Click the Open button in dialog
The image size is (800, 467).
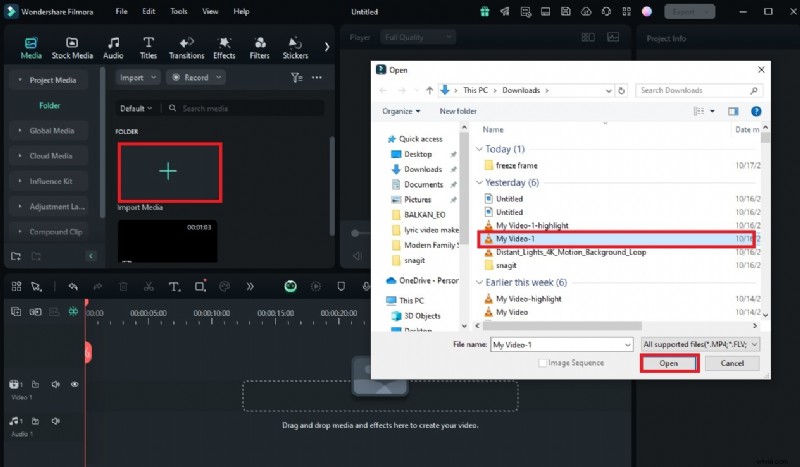[x=669, y=363]
